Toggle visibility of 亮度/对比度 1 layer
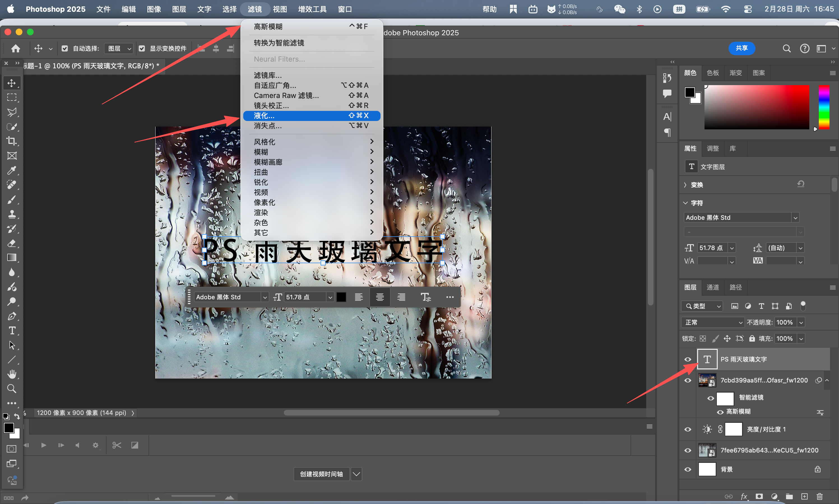 pos(688,429)
